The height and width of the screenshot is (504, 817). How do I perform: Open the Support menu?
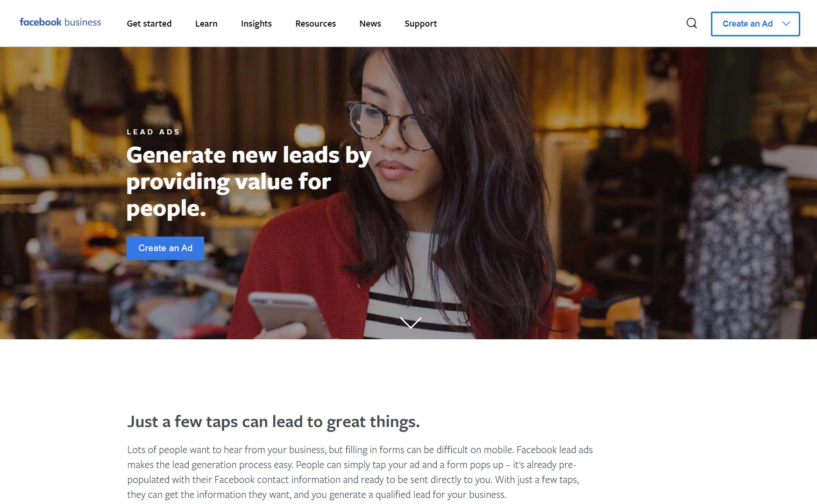tap(420, 23)
